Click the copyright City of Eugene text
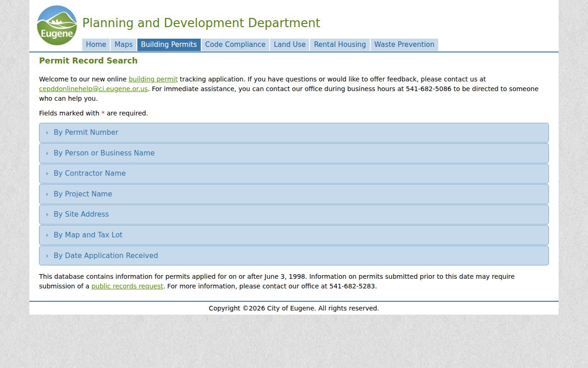 (294, 308)
